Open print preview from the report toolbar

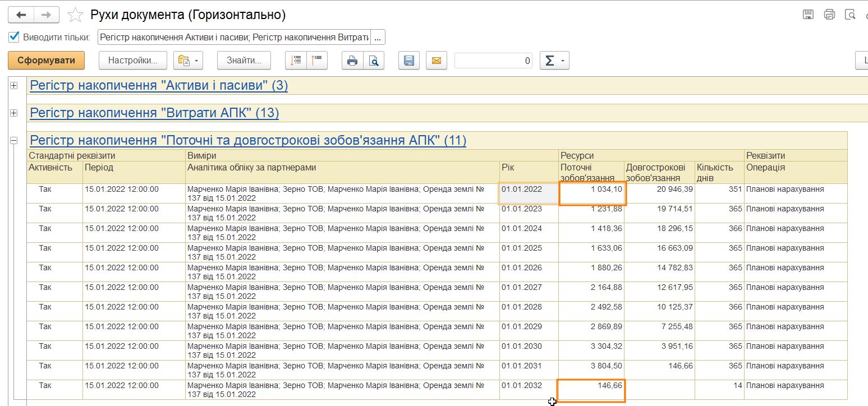tap(373, 61)
